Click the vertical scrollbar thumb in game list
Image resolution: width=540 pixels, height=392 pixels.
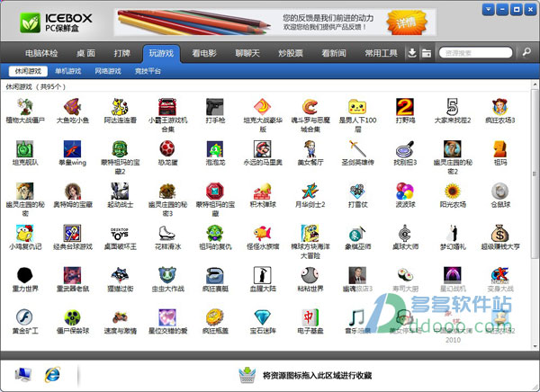pyautogui.click(x=535, y=174)
